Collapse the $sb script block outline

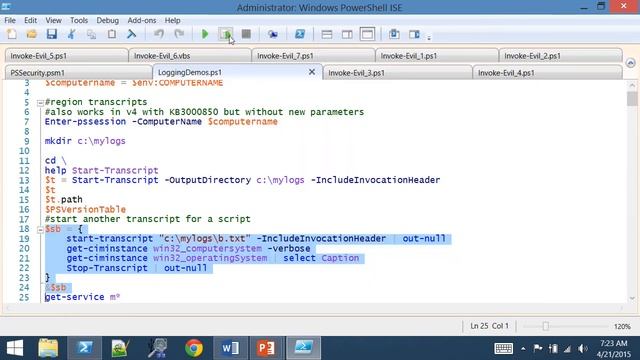(x=40, y=230)
